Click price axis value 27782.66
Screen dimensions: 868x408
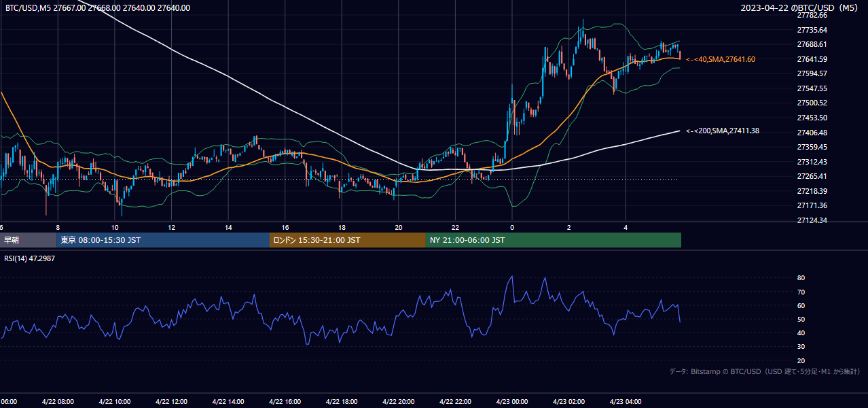tap(812, 15)
